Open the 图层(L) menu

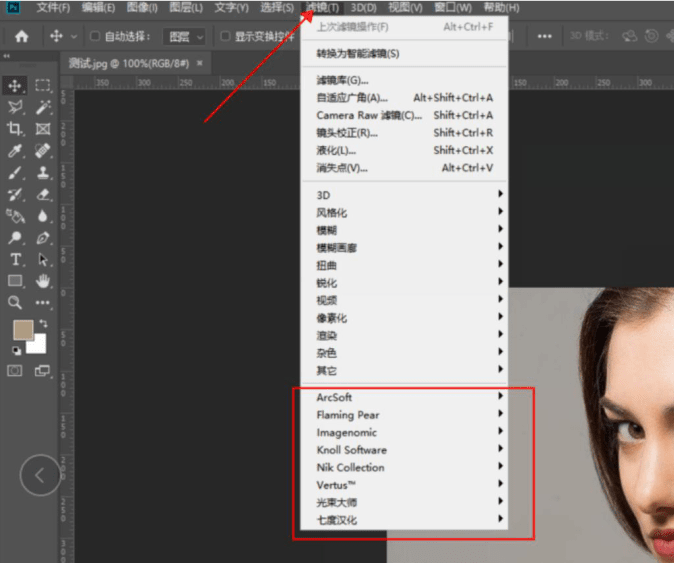186,8
